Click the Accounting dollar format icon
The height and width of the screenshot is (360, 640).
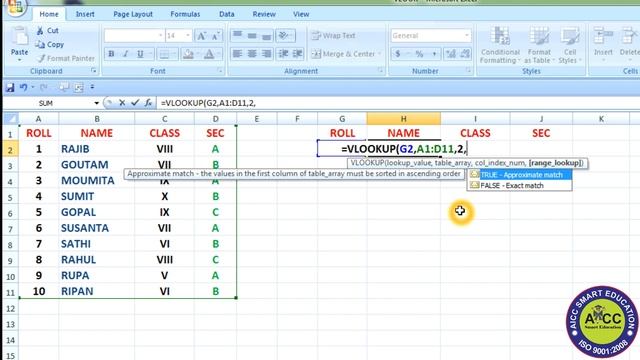point(398,54)
